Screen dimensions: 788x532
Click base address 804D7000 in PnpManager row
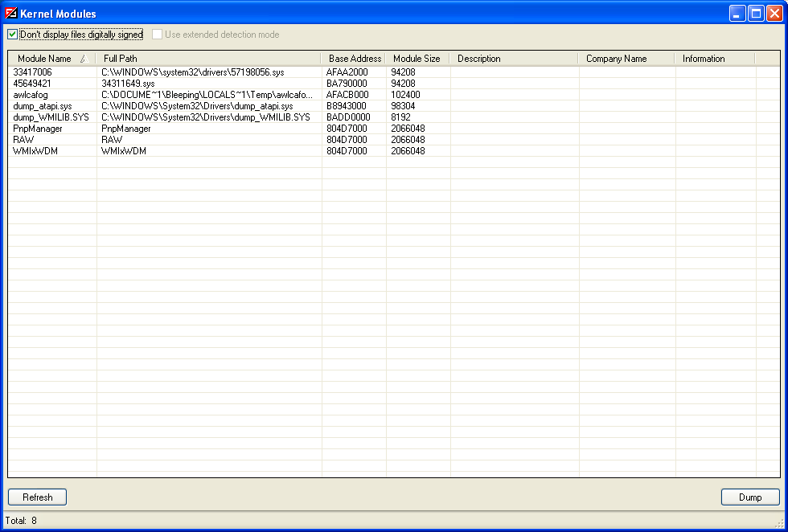click(347, 129)
